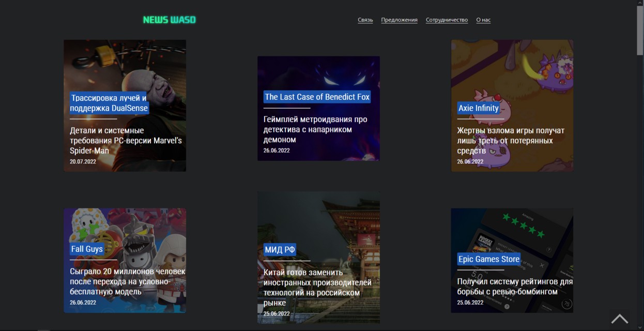This screenshot has width=644, height=331.
Task: Click the date 25.06.2022 under Китай headline
Action: 277,314
